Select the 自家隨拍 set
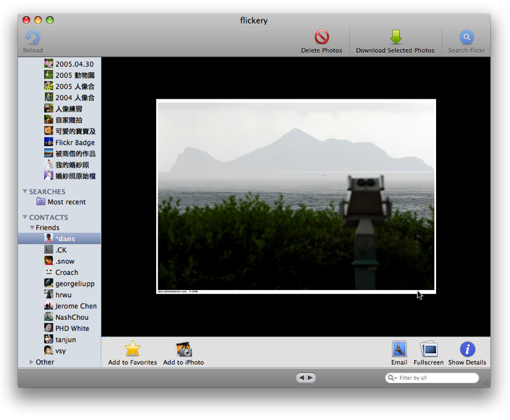The height and width of the screenshot is (420, 510). coord(59,120)
